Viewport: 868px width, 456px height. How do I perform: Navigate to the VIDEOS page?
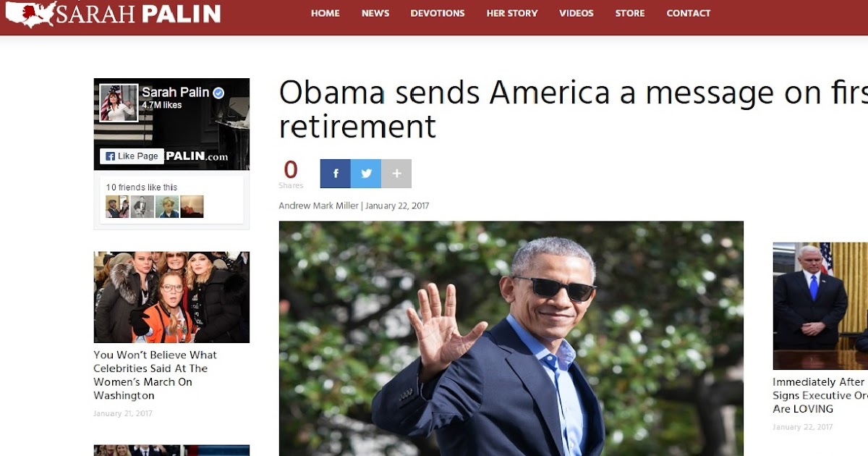(576, 13)
